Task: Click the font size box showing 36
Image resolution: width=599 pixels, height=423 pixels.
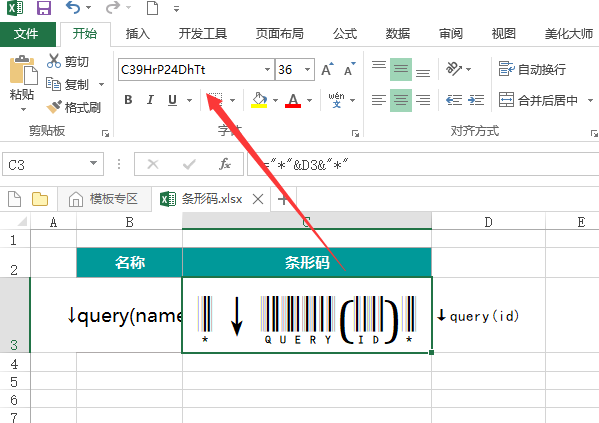Action: pos(289,70)
